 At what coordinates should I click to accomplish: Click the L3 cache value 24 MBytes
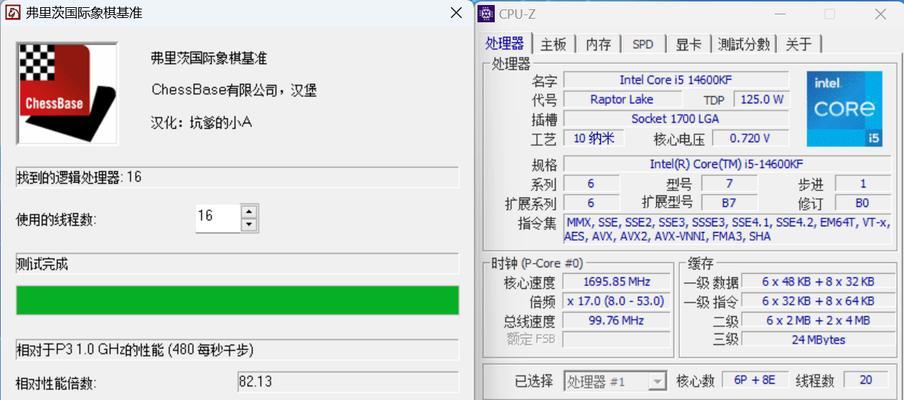point(818,339)
